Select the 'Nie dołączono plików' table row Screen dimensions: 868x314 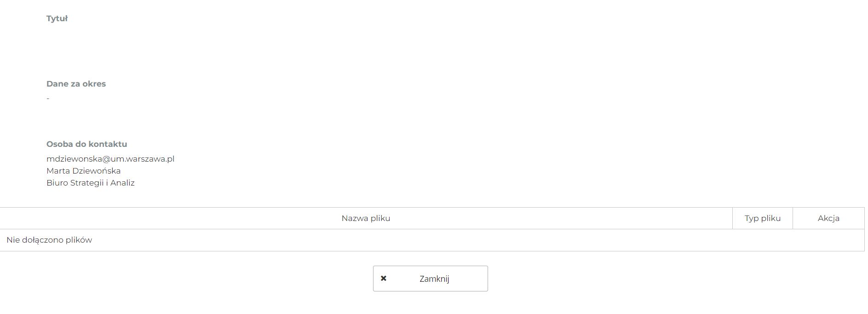(x=49, y=240)
